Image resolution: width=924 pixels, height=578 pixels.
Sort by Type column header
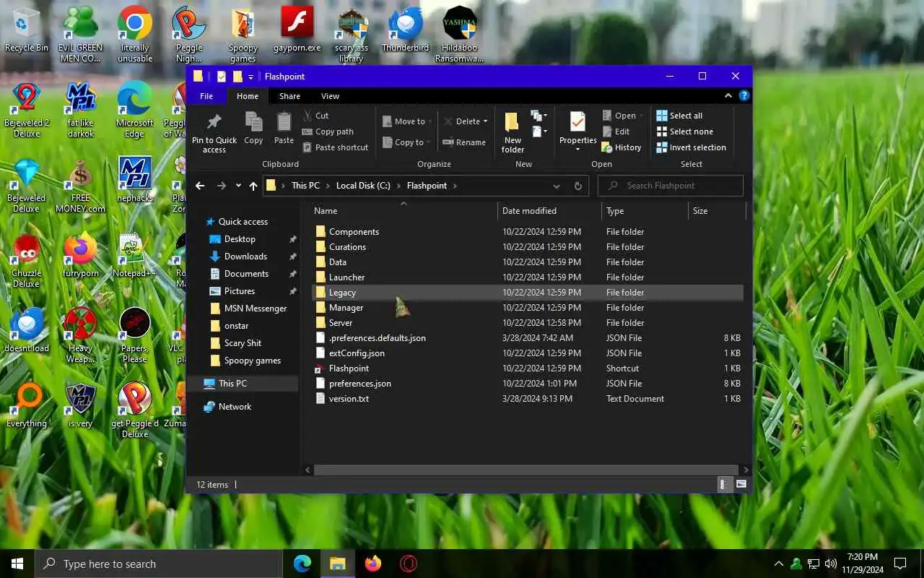[645, 211]
